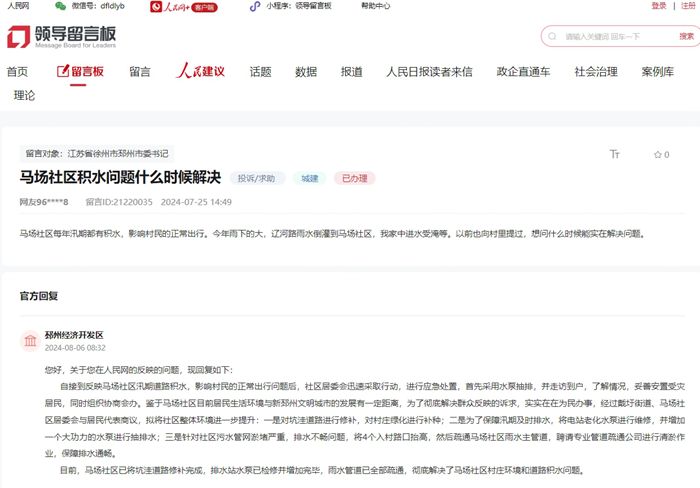Click the 官方回复 section heading
700x488 pixels.
click(x=39, y=296)
